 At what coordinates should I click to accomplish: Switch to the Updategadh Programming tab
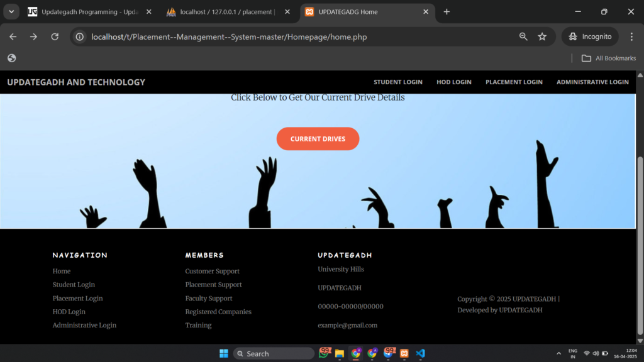click(88, 11)
